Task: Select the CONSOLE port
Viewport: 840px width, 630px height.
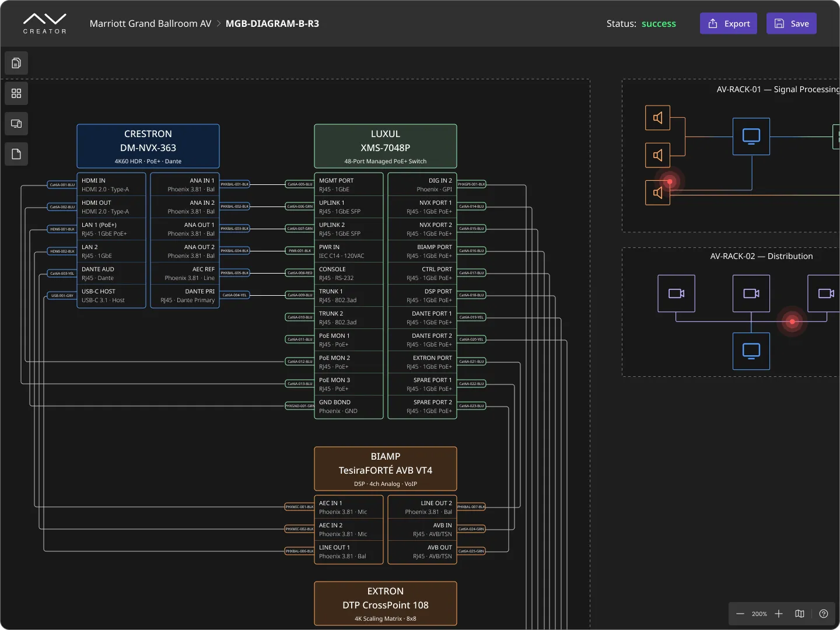Action: click(349, 273)
